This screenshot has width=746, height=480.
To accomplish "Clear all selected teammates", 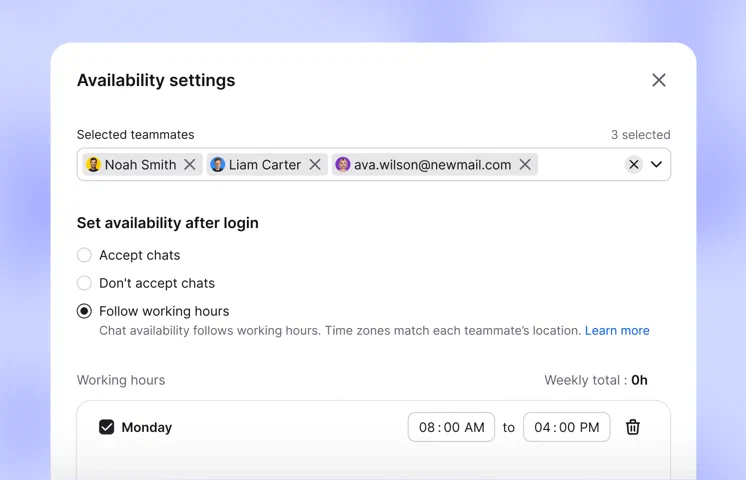I will pyautogui.click(x=634, y=165).
